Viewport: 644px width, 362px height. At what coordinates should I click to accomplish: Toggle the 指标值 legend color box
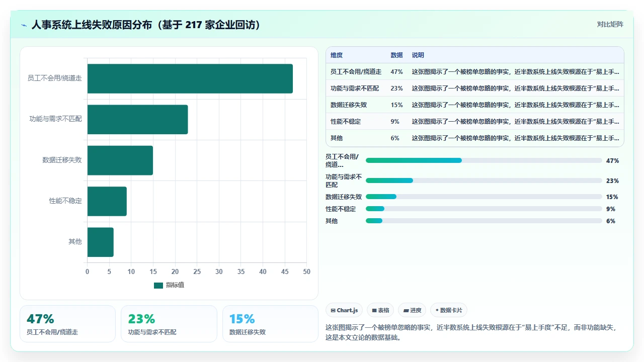158,285
